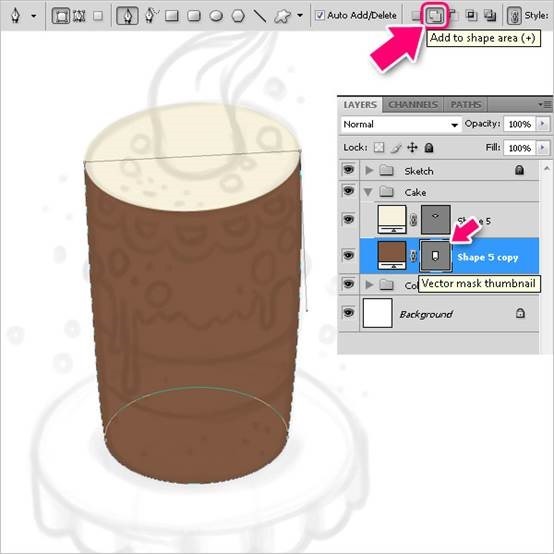Hide the Background layer

tap(348, 313)
